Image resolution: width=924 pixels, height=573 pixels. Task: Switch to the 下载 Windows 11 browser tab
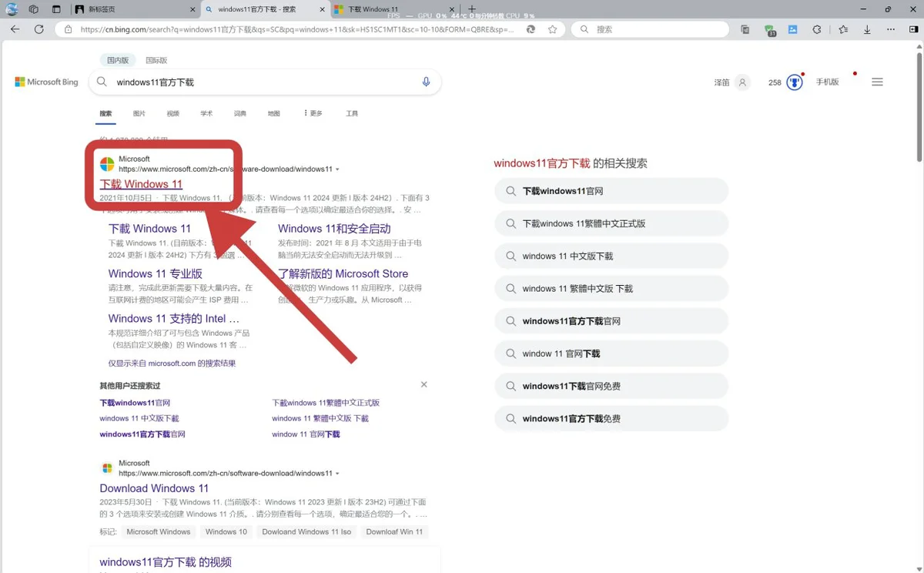tap(373, 9)
